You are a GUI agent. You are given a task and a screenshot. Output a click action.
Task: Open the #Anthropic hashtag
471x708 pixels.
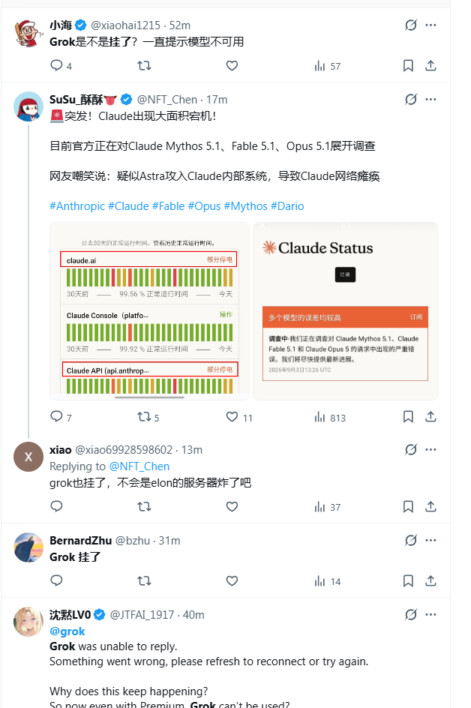pyautogui.click(x=77, y=206)
